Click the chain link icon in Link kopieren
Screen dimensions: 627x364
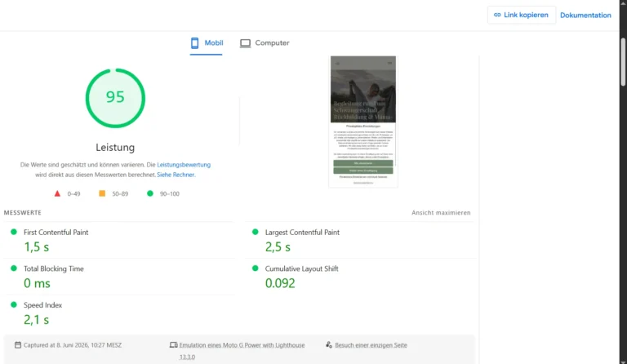coord(497,15)
